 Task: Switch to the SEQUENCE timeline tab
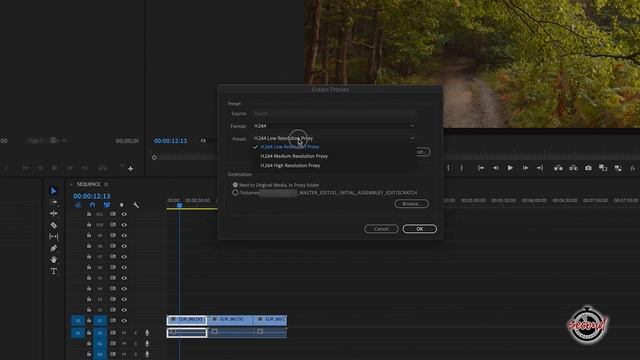point(88,184)
